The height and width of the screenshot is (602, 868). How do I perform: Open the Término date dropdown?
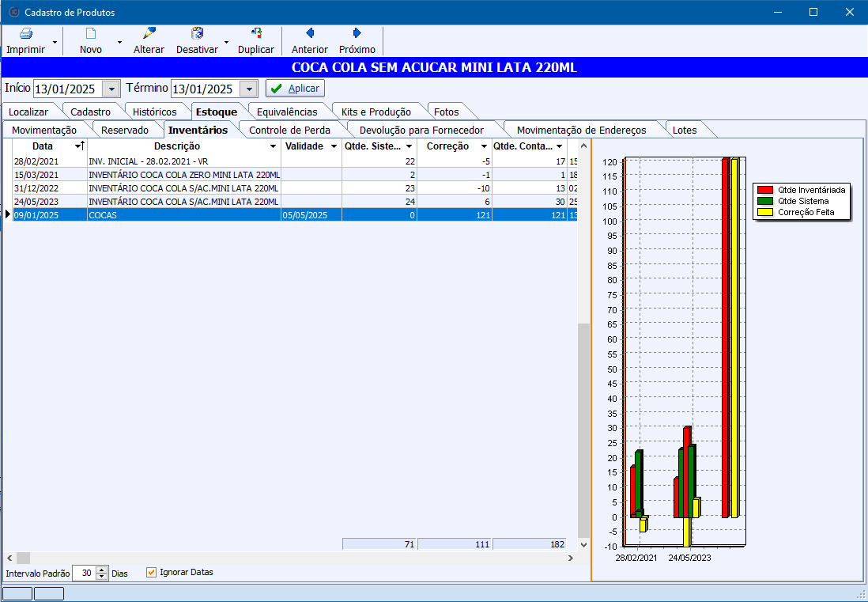pyautogui.click(x=248, y=89)
